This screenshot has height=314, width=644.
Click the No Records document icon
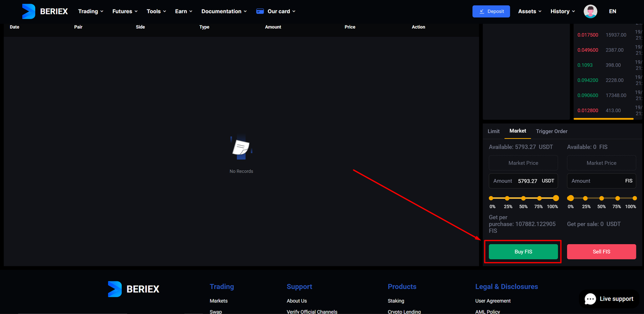241,147
